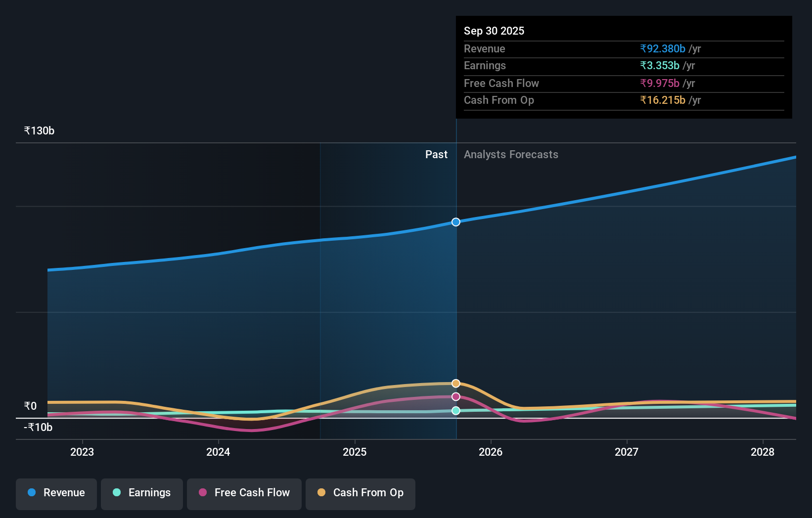Viewport: 812px width, 518px height.
Task: Open the Past section of the chart
Action: (x=436, y=154)
